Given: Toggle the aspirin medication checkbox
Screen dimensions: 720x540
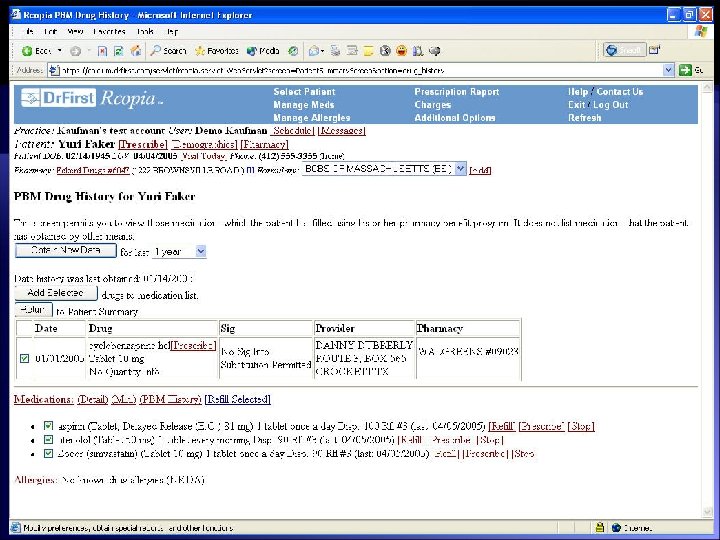Looking at the screenshot, I should click(x=48, y=426).
